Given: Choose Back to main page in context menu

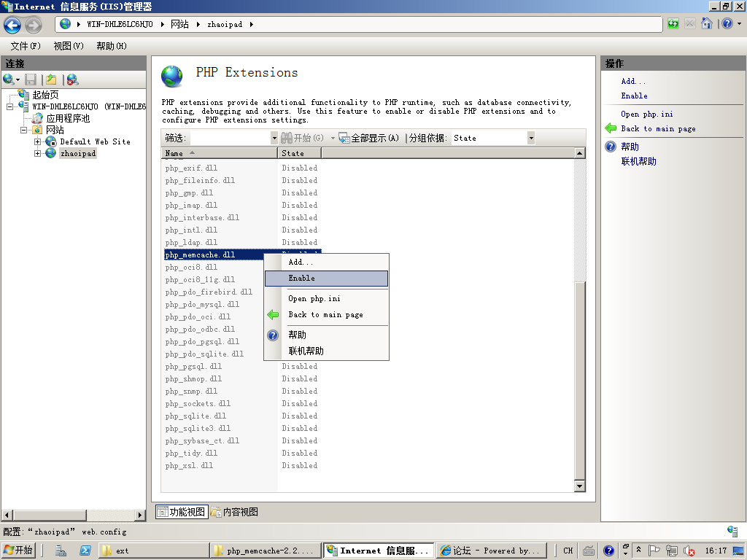Looking at the screenshot, I should (326, 315).
